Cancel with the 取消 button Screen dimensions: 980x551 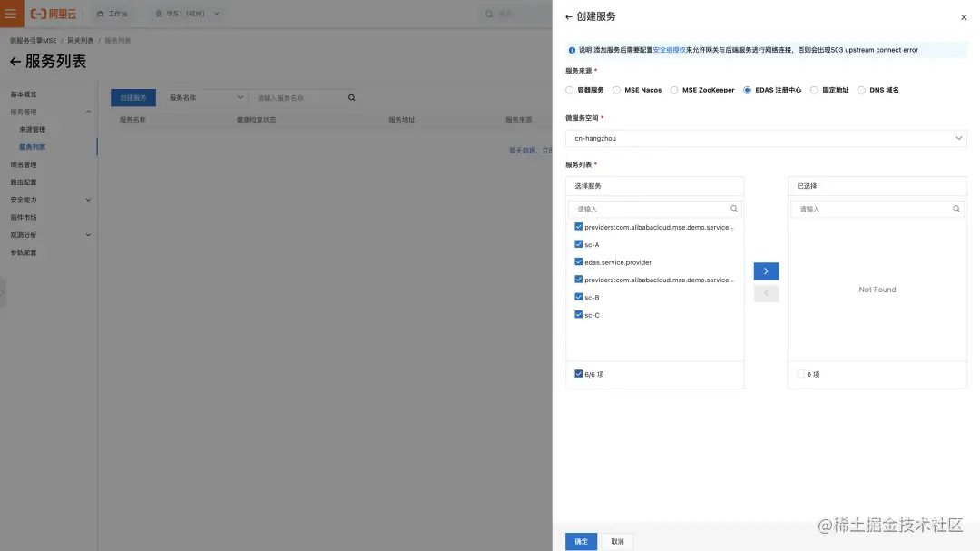[618, 542]
